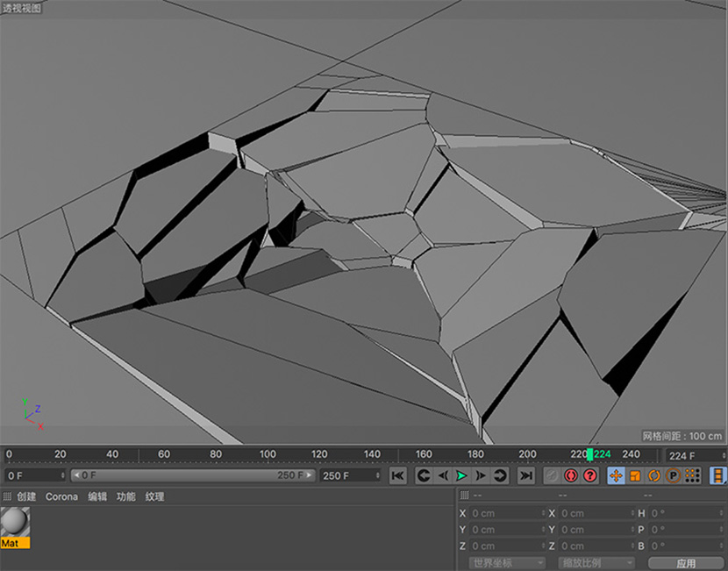The image size is (728, 571).
Task: Click the preview range right arrow handle
Action: tap(309, 475)
